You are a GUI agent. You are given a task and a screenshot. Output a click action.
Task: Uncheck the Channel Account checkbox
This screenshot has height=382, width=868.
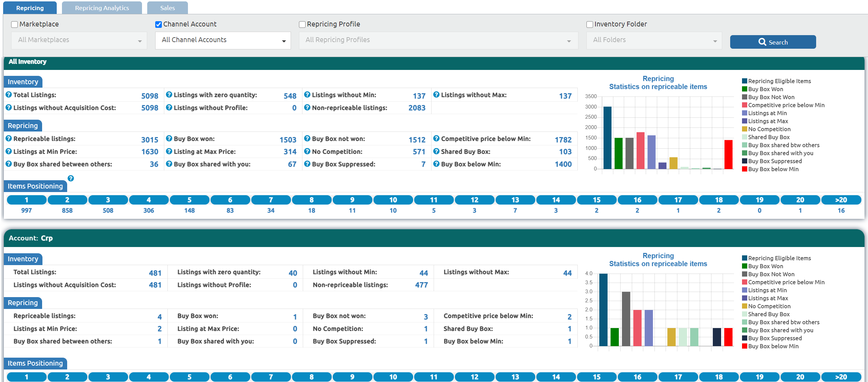pos(158,24)
